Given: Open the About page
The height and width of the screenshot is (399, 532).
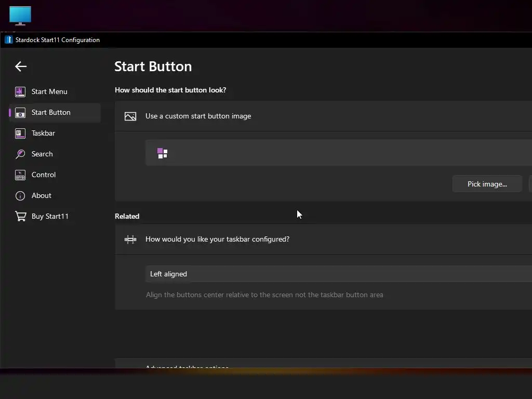Looking at the screenshot, I should (55, 195).
